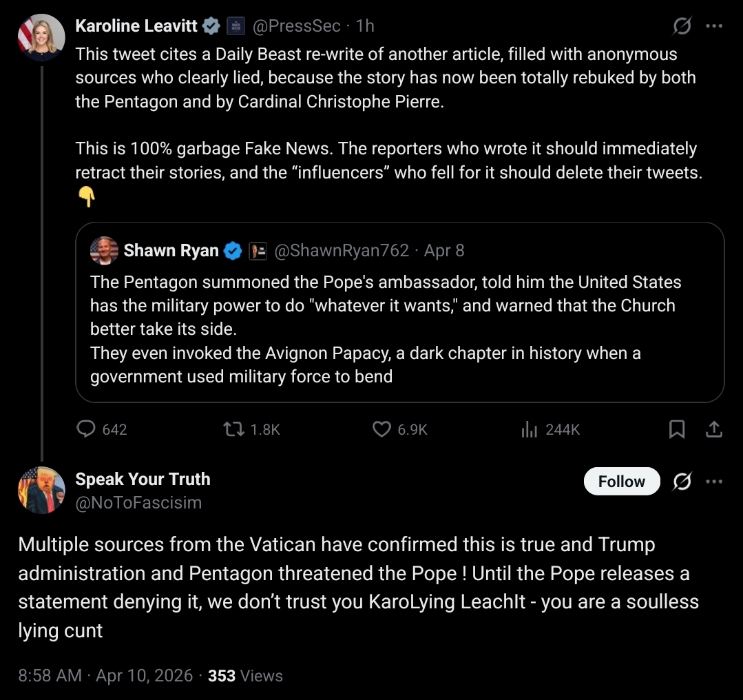This screenshot has width=743, height=700.
Task: Click the reply icon with 642 comments
Action: coord(87,429)
